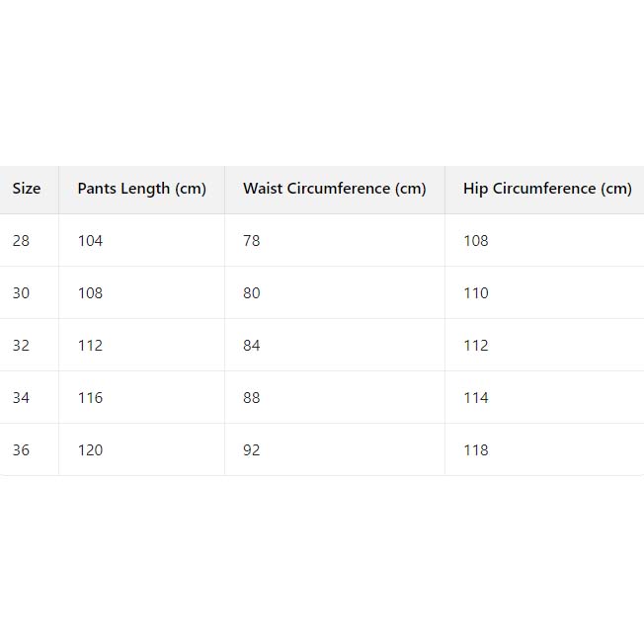
Task: Click hip circumference value 110
Action: (x=476, y=293)
